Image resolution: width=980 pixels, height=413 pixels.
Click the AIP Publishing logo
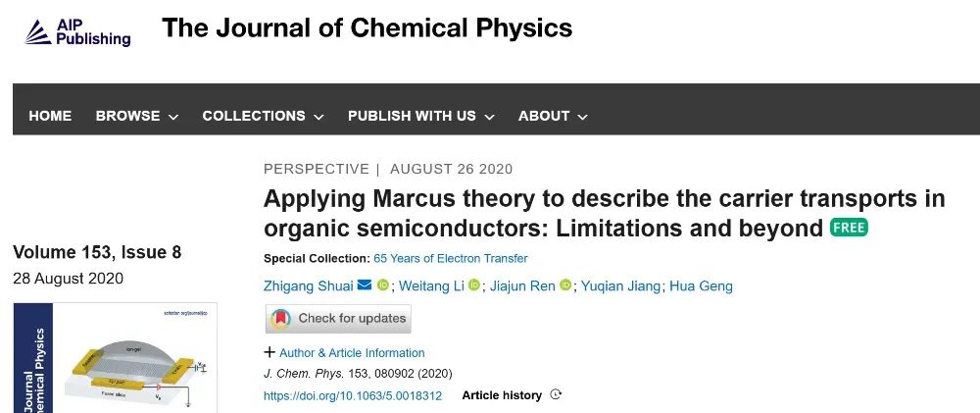tap(77, 32)
